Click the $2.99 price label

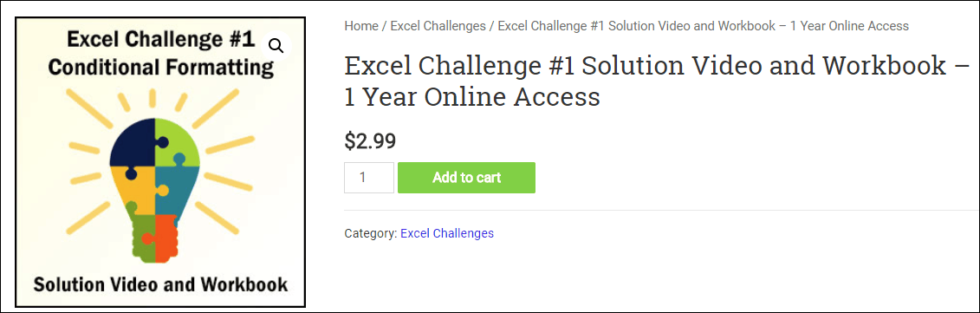370,140
